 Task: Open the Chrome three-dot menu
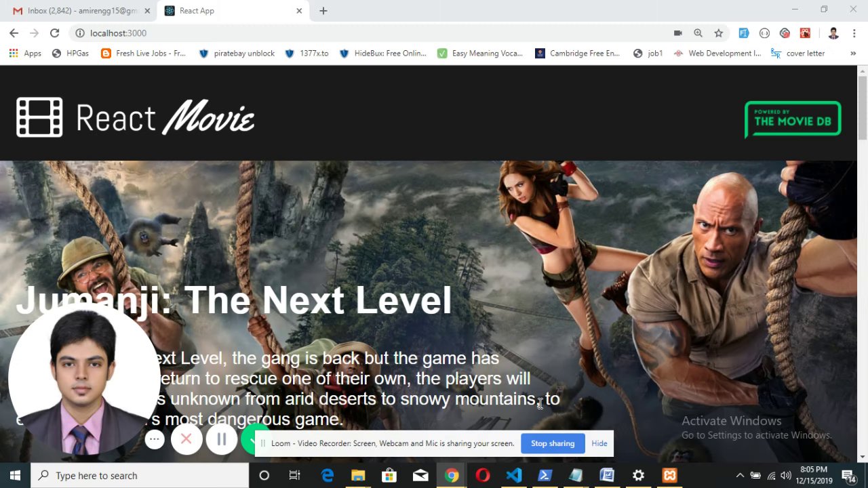[x=854, y=33]
